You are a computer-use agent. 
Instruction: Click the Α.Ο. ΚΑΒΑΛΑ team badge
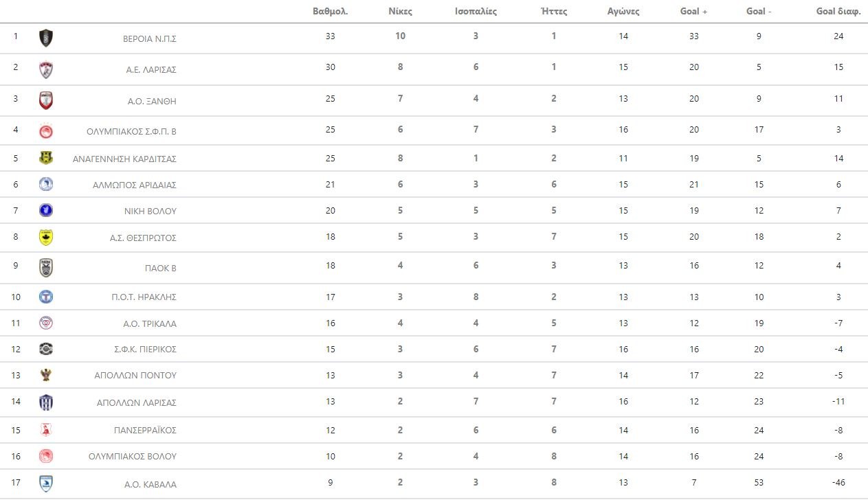coord(46,484)
